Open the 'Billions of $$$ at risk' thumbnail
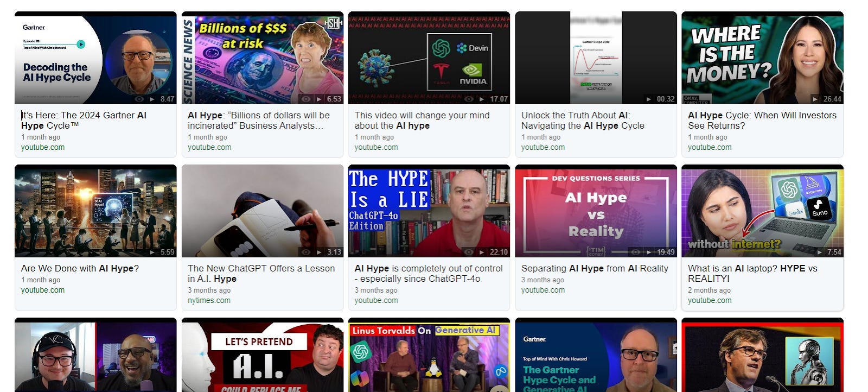Screen dimensions: 868x392 tap(263, 58)
